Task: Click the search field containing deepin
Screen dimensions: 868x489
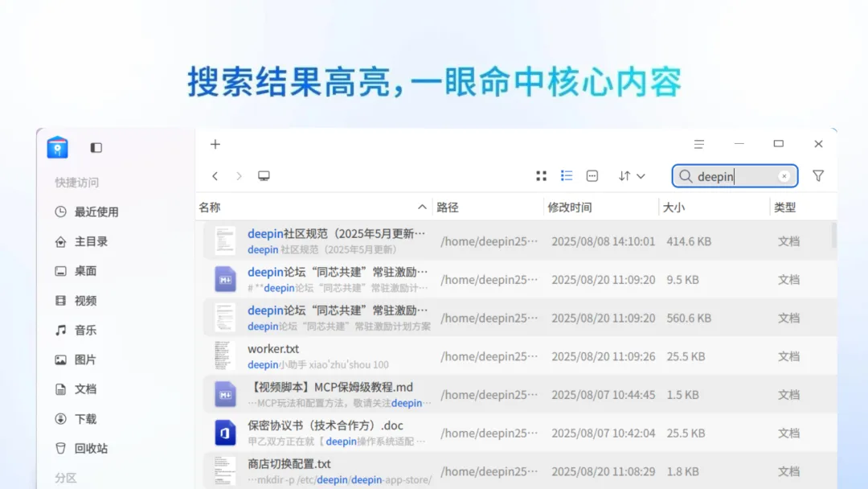Action: pyautogui.click(x=735, y=176)
